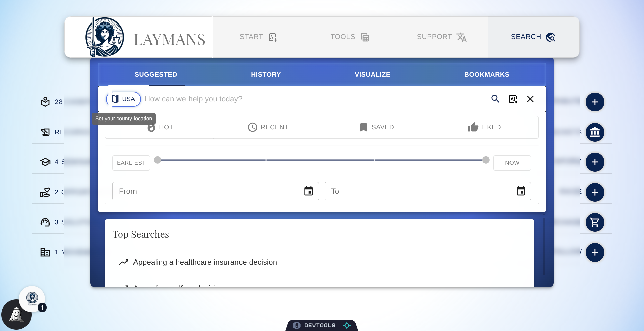Image resolution: width=644 pixels, height=331 pixels.
Task: Open the chat assistant avatar with badge
Action: coord(32,299)
